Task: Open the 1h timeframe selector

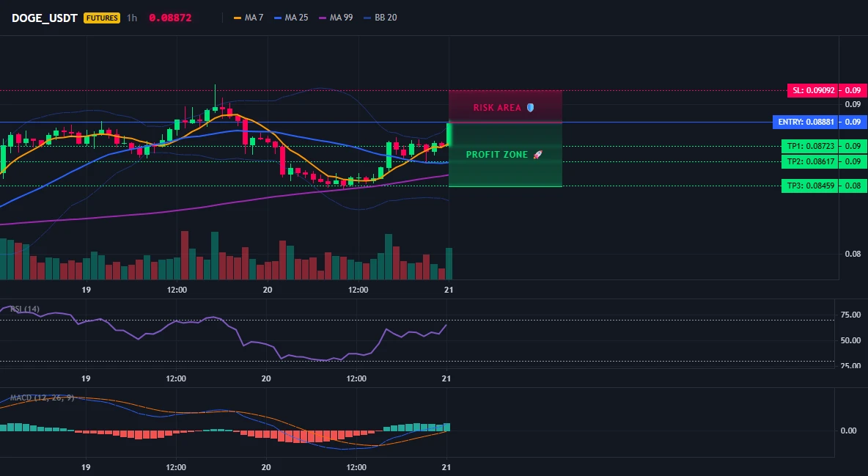Action: pos(132,18)
